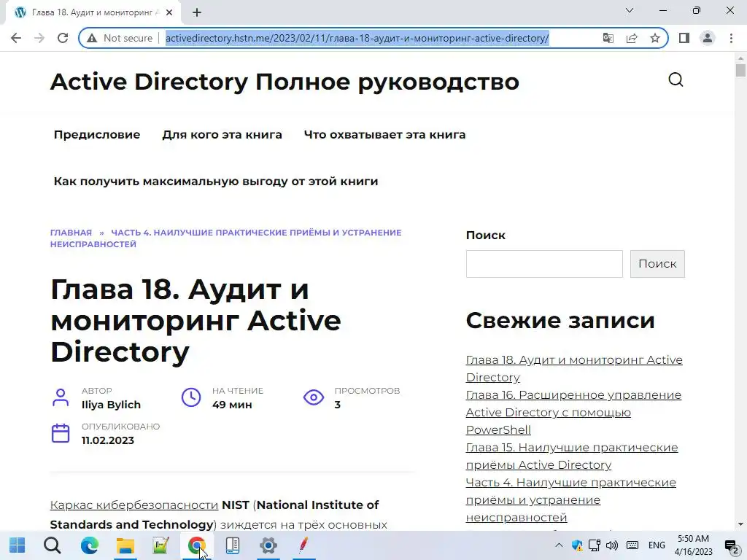Image resolution: width=747 pixels, height=560 pixels.
Task: Open Что охватывает эта книга menu item
Action: (384, 135)
